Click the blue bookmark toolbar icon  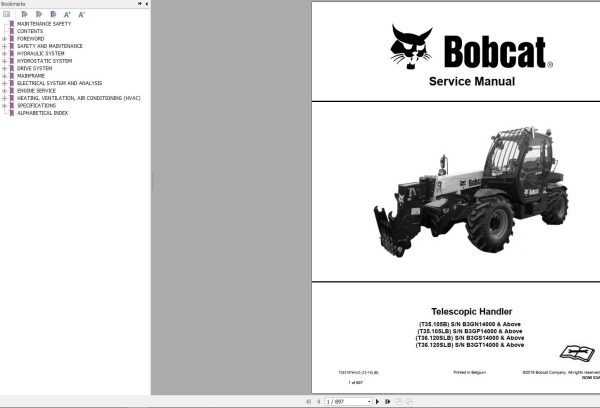pos(53,14)
